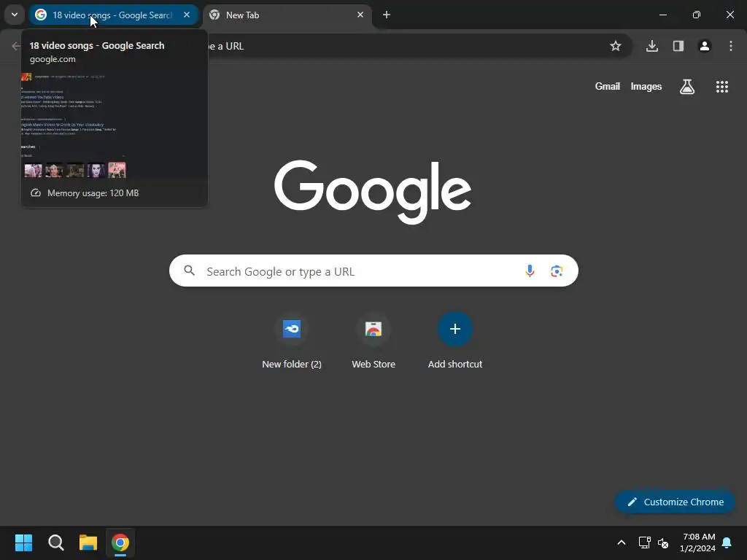Click the Search Google or type a URL box
747x560 pixels.
click(373, 271)
